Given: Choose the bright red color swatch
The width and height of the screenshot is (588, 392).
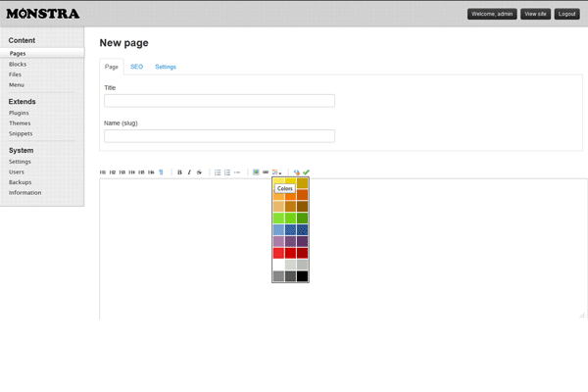Looking at the screenshot, I should [279, 253].
